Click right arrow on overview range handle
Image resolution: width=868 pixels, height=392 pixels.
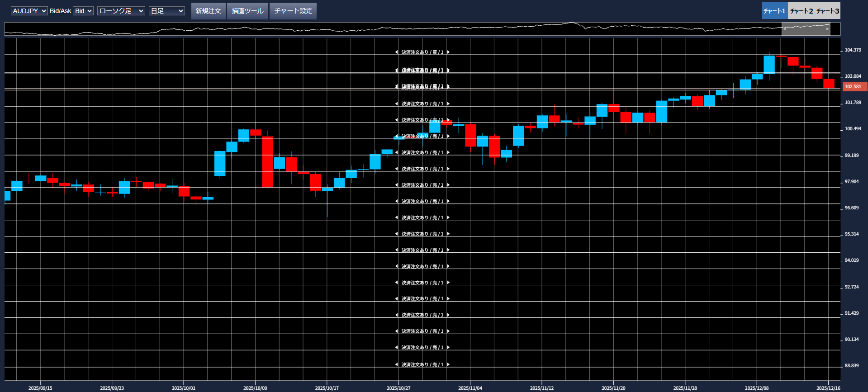coord(827,29)
